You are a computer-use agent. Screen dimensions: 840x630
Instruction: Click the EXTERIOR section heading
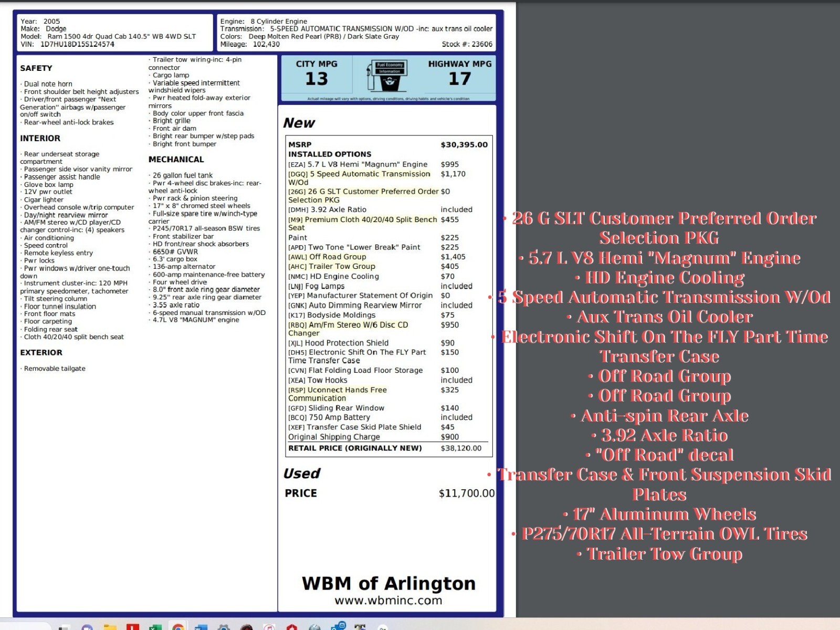pos(41,352)
